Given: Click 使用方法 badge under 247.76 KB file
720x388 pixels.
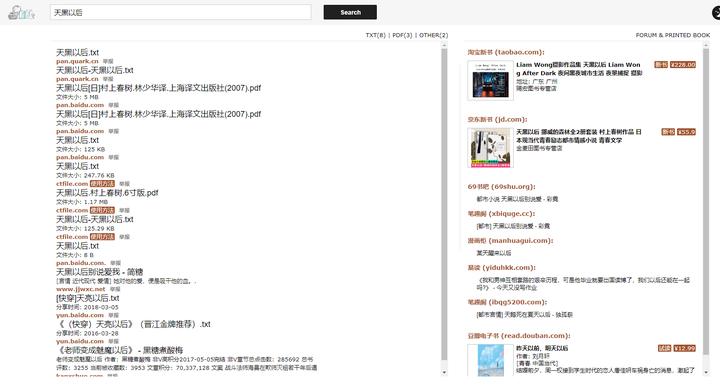Looking at the screenshot, I should point(102,184).
